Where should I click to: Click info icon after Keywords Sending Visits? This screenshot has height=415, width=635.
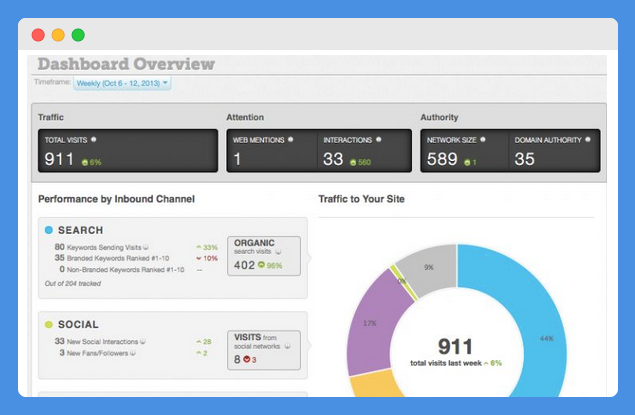click(x=146, y=247)
